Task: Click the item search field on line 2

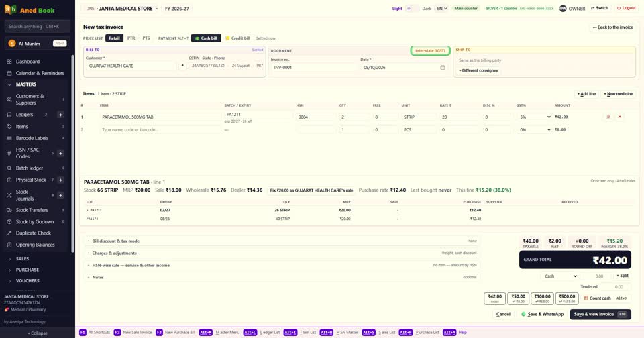Action: point(160,130)
